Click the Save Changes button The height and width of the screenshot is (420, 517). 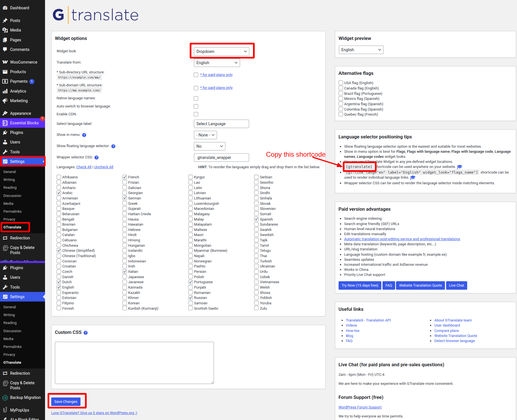click(x=66, y=401)
